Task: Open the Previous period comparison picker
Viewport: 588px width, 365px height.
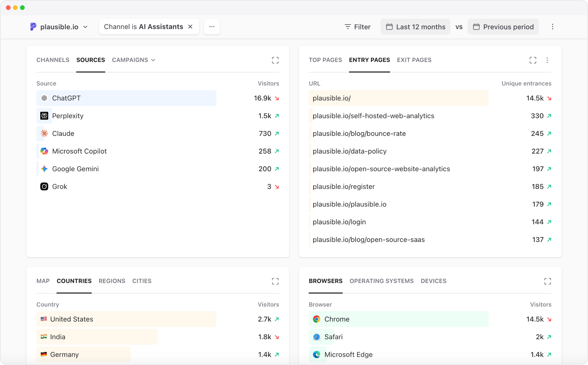Action: pyautogui.click(x=503, y=27)
